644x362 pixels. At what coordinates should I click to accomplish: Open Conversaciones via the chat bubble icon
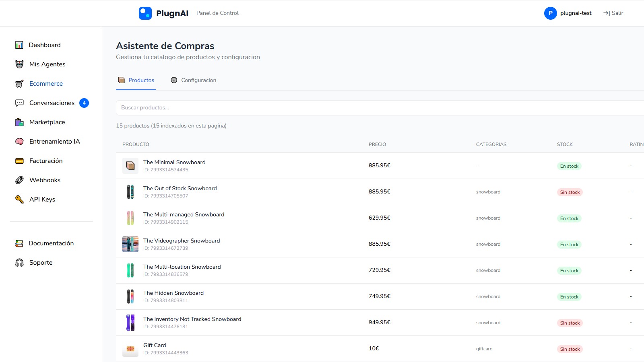[19, 103]
